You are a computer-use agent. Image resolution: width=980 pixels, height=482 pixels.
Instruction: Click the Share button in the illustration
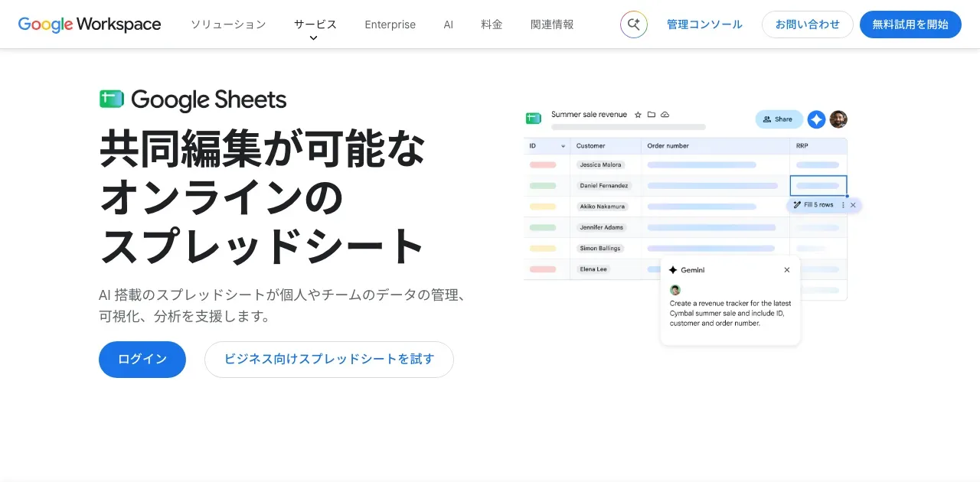[x=779, y=119]
